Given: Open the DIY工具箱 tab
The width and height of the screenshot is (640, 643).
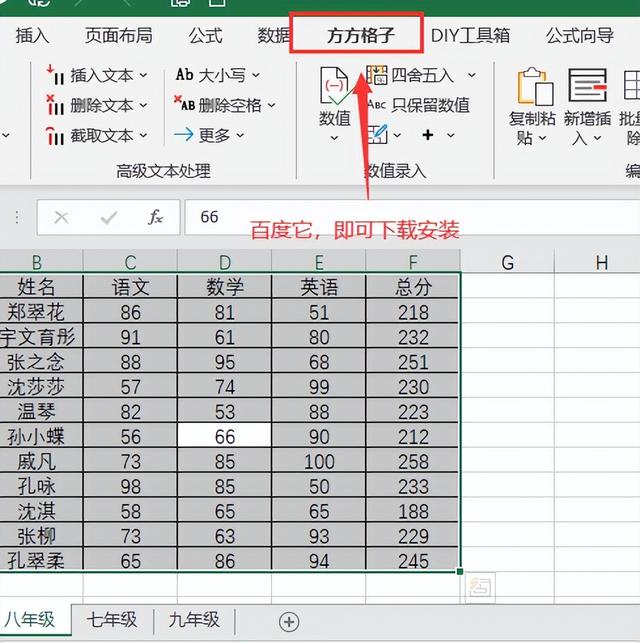Looking at the screenshot, I should click(470, 36).
